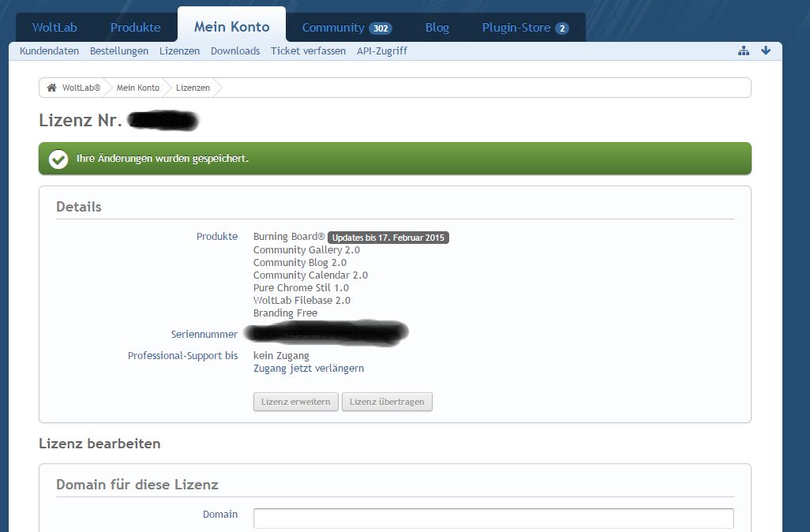Go to the Blog tab
The image size is (810, 532).
[437, 28]
